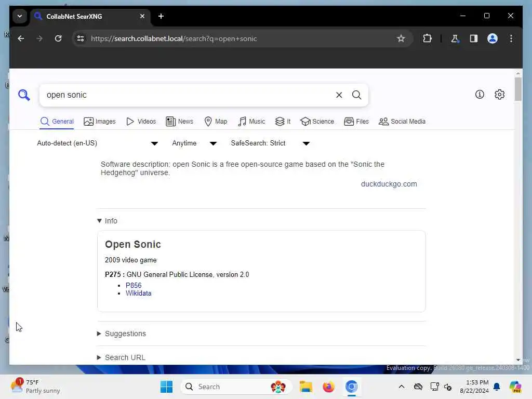Open preferences gear icon

coord(499,95)
